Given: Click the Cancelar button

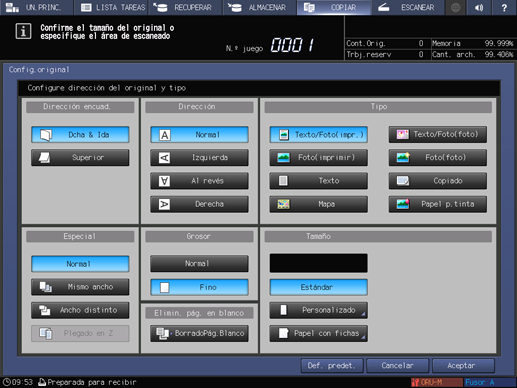Looking at the screenshot, I should point(398,366).
